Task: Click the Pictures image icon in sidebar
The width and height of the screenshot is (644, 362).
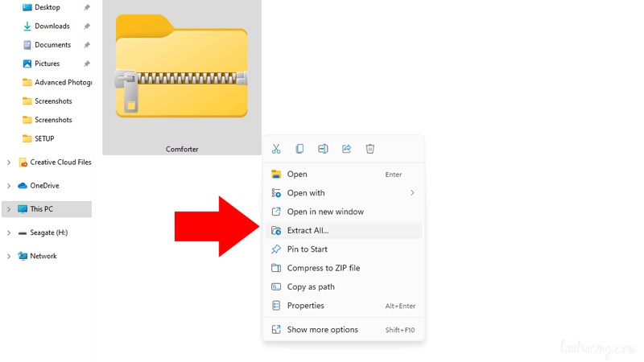Action: tap(27, 64)
